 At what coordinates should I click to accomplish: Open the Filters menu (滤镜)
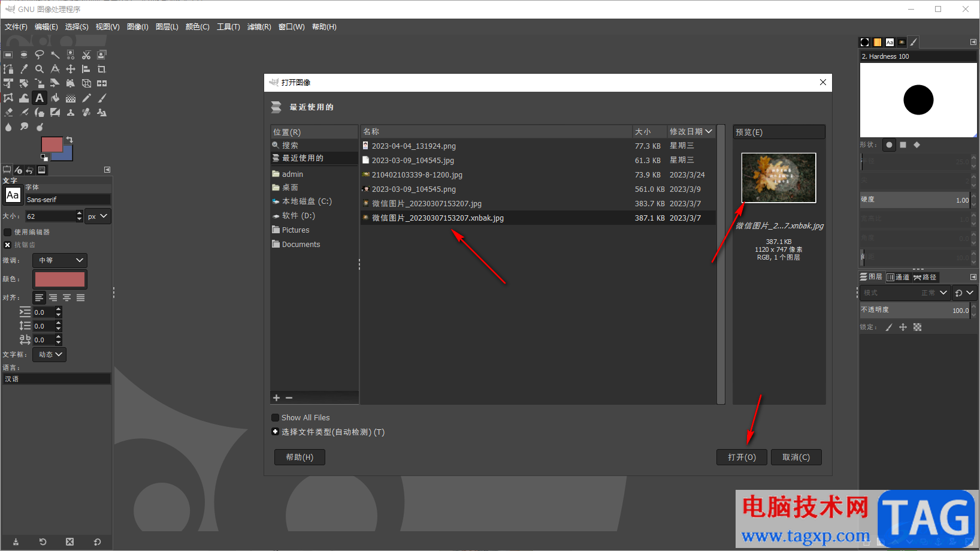point(259,27)
